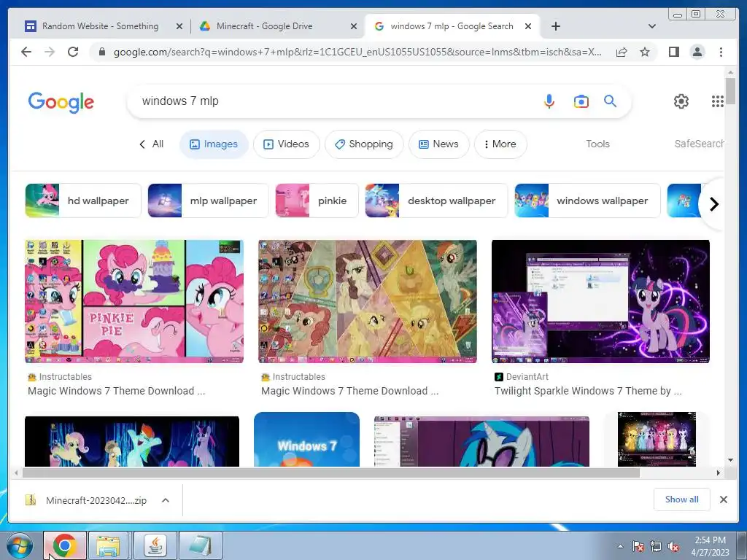This screenshot has width=747, height=560.
Task: Open the Chrome profile menu
Action: pos(697,52)
